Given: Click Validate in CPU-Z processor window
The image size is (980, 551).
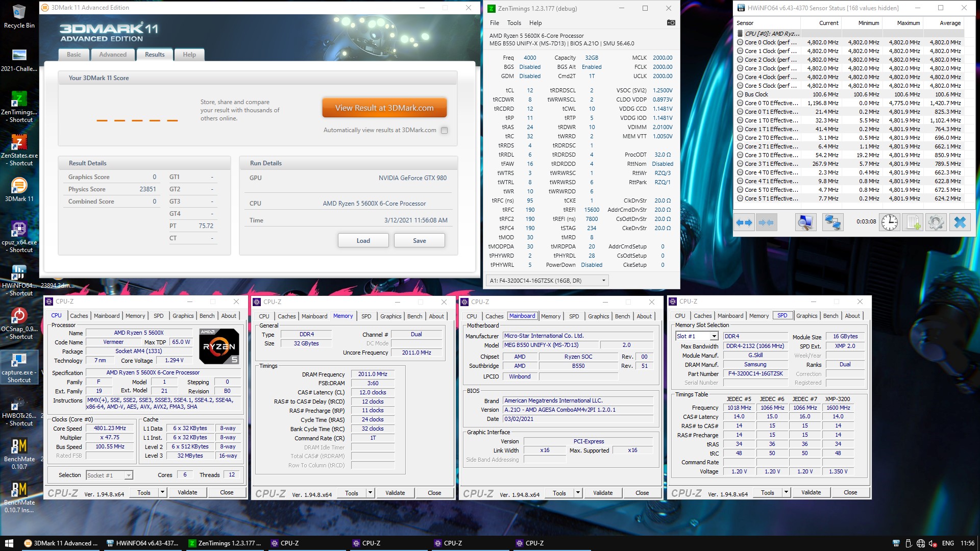Looking at the screenshot, I should 187,492.
